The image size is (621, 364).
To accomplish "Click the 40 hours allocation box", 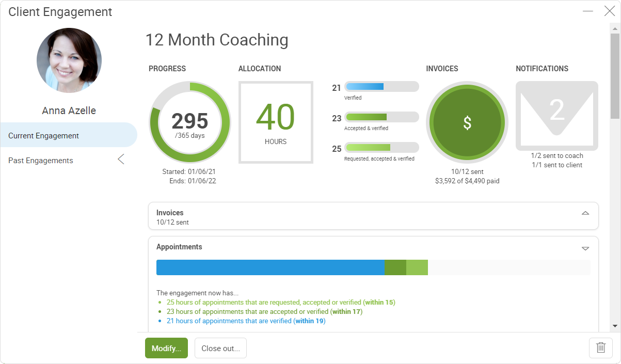I will pos(276,122).
